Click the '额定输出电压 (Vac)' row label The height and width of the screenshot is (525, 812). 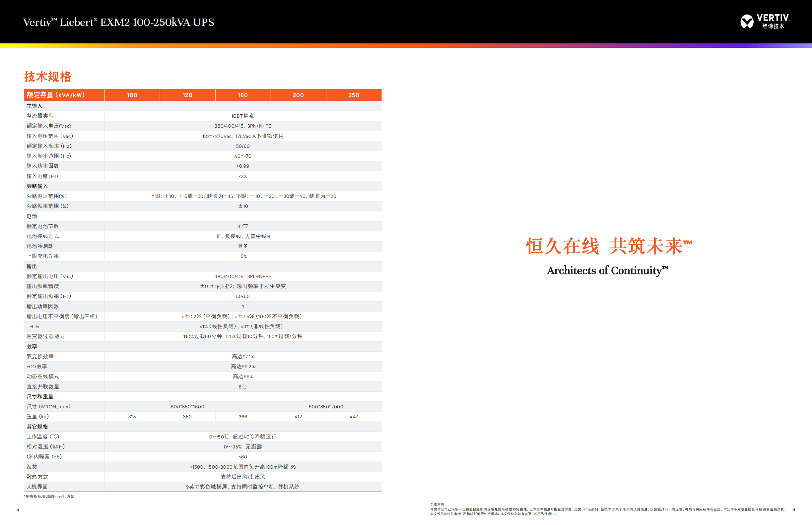50,276
